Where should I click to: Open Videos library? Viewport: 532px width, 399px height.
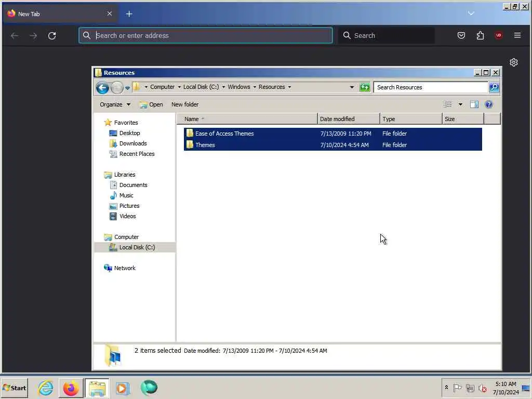[x=128, y=217]
